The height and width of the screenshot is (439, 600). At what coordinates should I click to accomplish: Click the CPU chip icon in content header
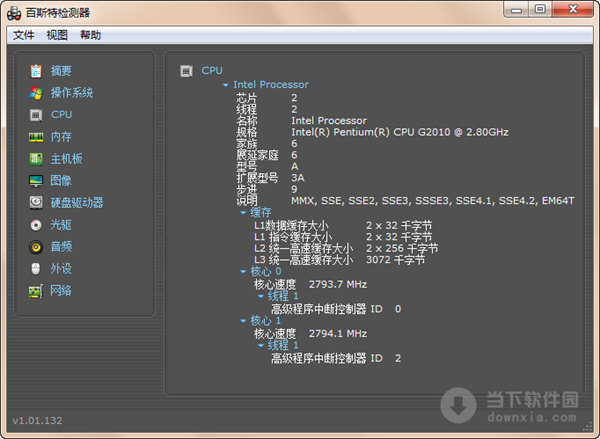(186, 71)
